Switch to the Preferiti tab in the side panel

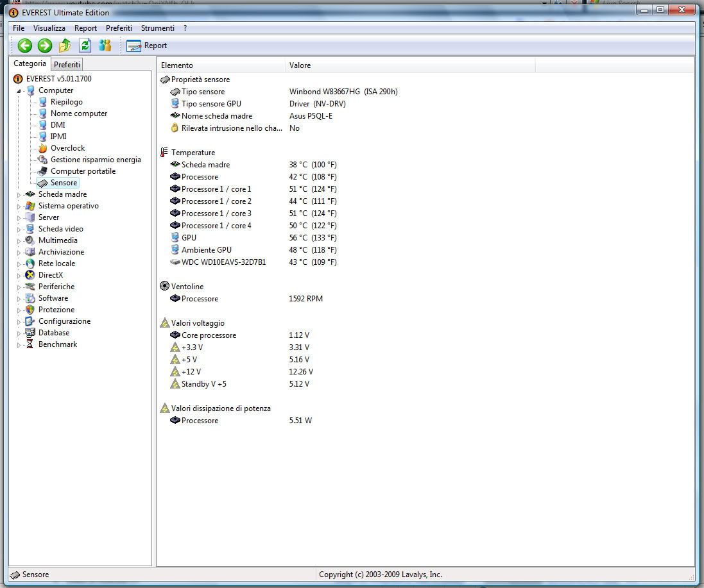coord(67,65)
